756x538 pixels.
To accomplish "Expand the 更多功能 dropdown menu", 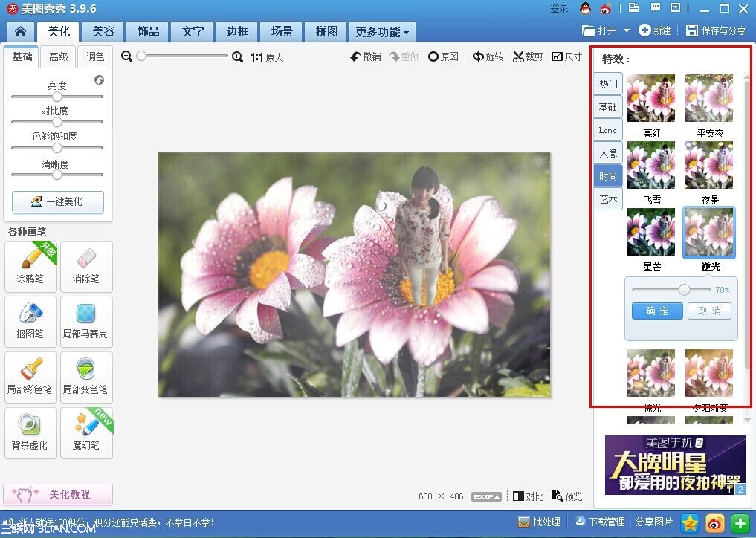I will click(382, 32).
